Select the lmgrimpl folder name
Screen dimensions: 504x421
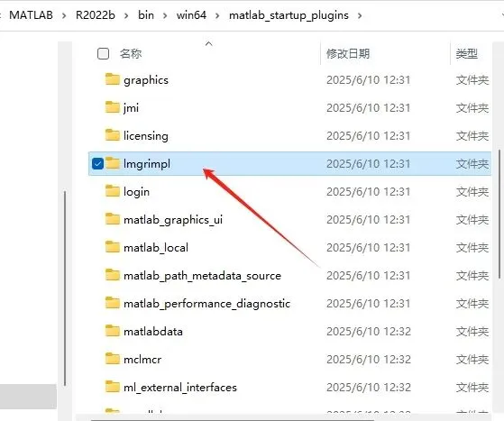147,164
